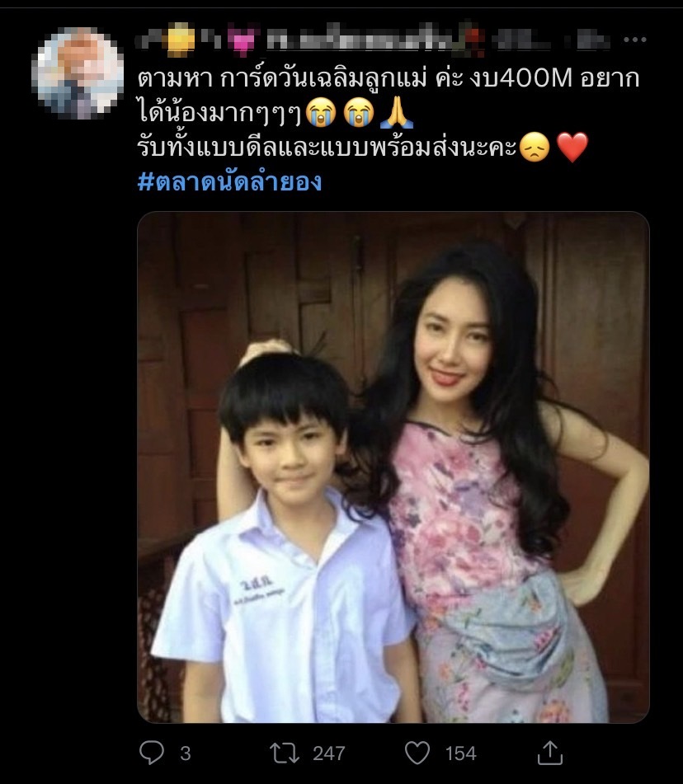Open the share menu via upload arrow icon
Viewport: 683px width, 784px height.
550,753
